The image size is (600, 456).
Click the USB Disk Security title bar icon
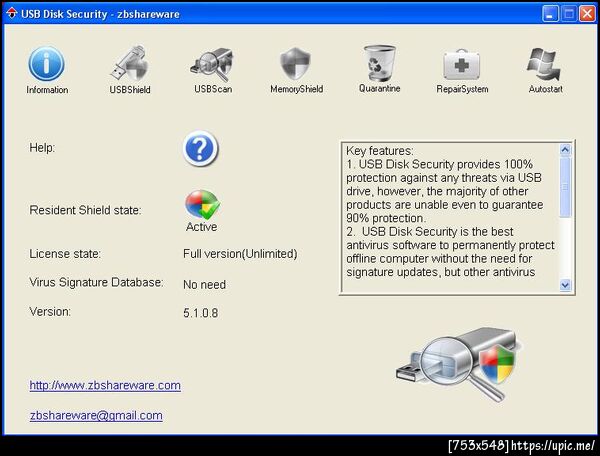point(12,13)
